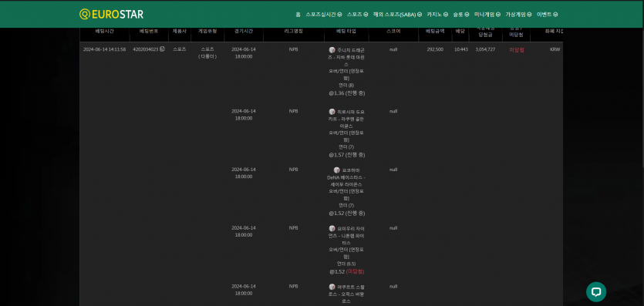
Task: Click baseball icon beside 주니치 드래곤즈 match
Action: click(x=332, y=49)
